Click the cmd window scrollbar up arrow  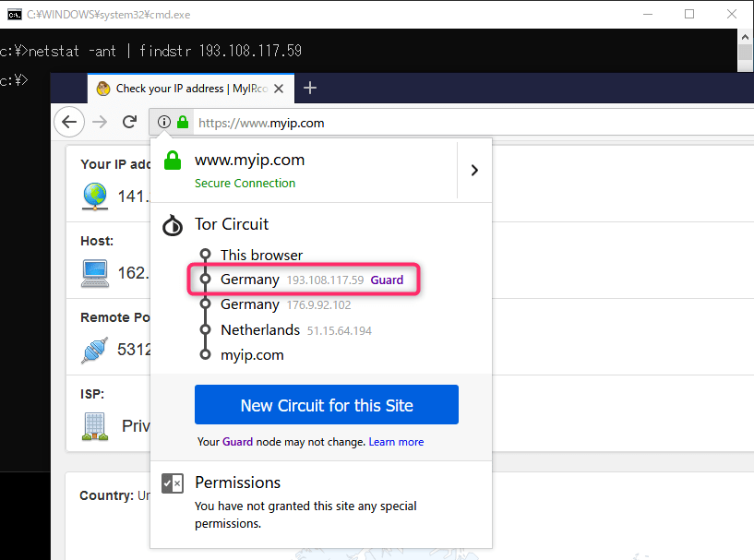(x=745, y=37)
